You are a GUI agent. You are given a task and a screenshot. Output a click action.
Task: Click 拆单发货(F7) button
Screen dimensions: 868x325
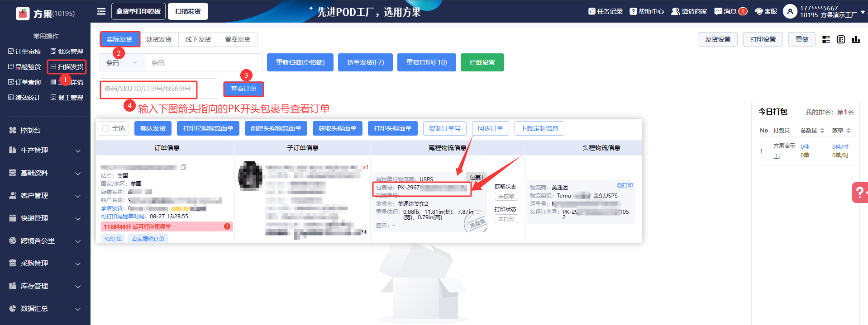pyautogui.click(x=365, y=62)
